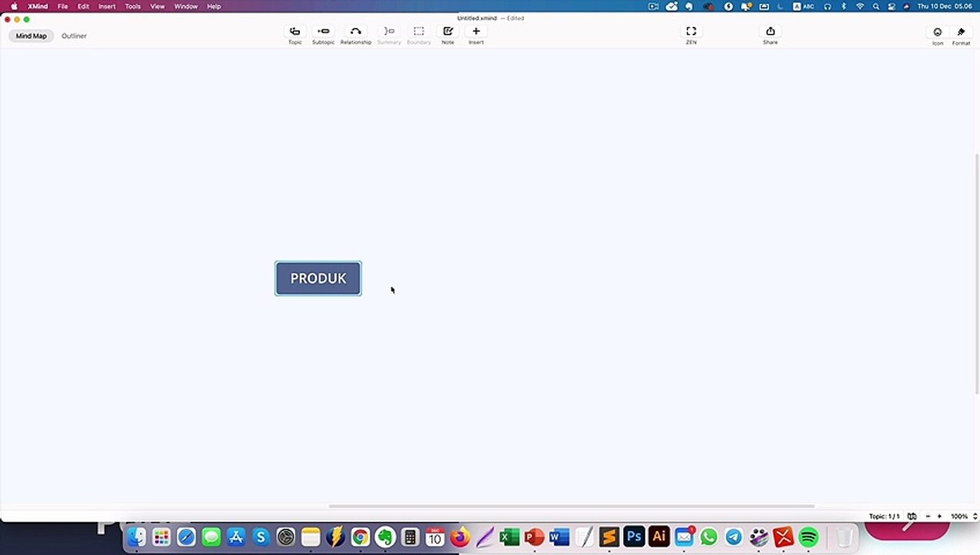Click the zoom out minus button
Viewport: 980px width, 555px height.
coord(928,516)
